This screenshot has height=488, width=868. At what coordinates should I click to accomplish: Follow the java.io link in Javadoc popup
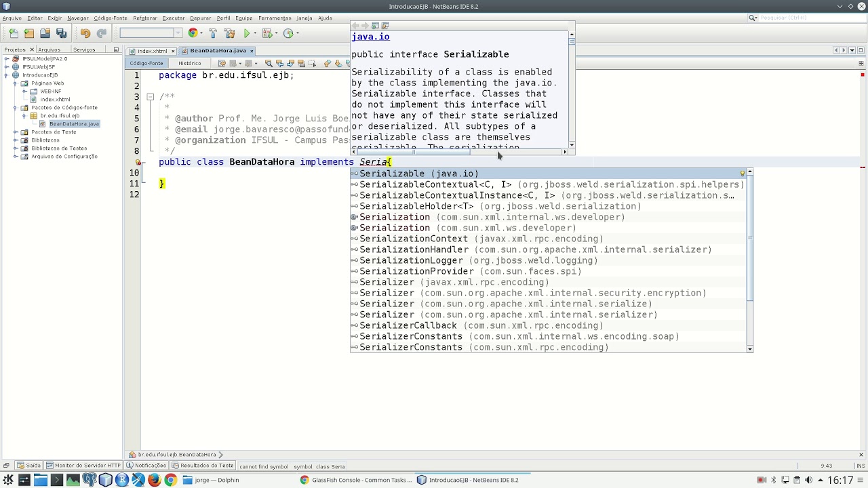click(x=370, y=37)
